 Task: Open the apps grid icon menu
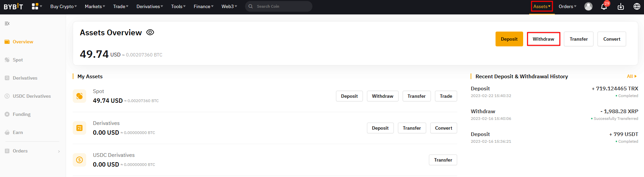click(x=35, y=6)
